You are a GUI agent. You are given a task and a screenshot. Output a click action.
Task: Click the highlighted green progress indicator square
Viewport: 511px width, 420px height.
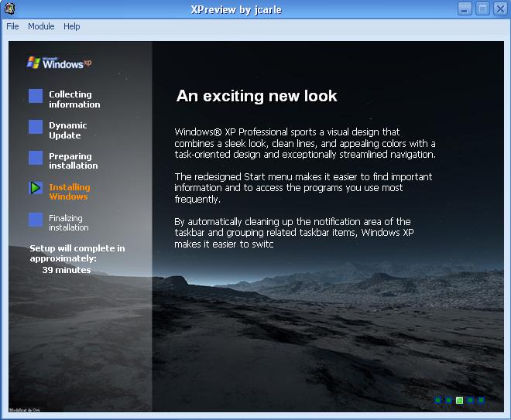click(459, 400)
